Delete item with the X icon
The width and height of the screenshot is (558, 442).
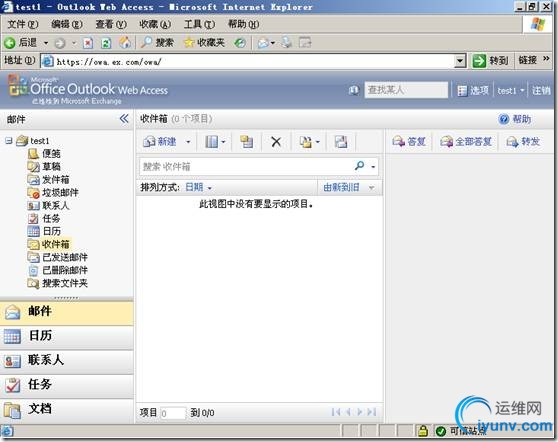[x=276, y=142]
